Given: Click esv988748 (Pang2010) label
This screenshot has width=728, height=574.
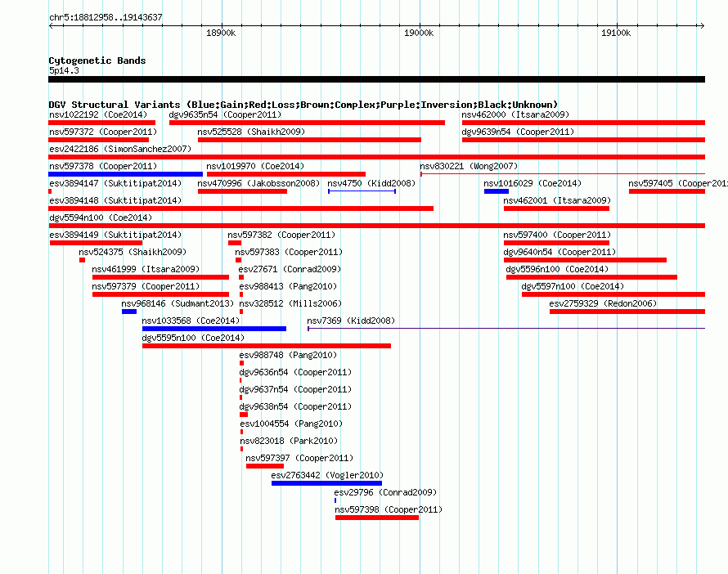Looking at the screenshot, I should point(288,355).
